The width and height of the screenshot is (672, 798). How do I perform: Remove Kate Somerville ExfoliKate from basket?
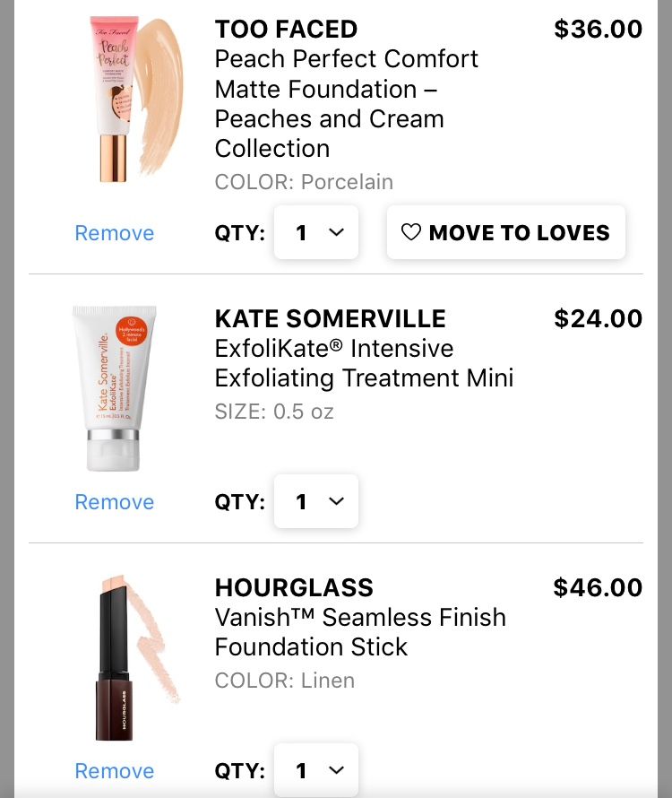click(x=115, y=502)
